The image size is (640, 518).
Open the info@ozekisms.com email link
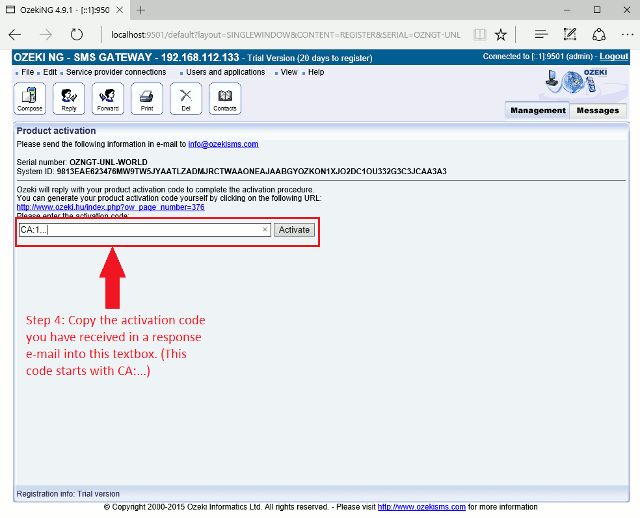223,144
